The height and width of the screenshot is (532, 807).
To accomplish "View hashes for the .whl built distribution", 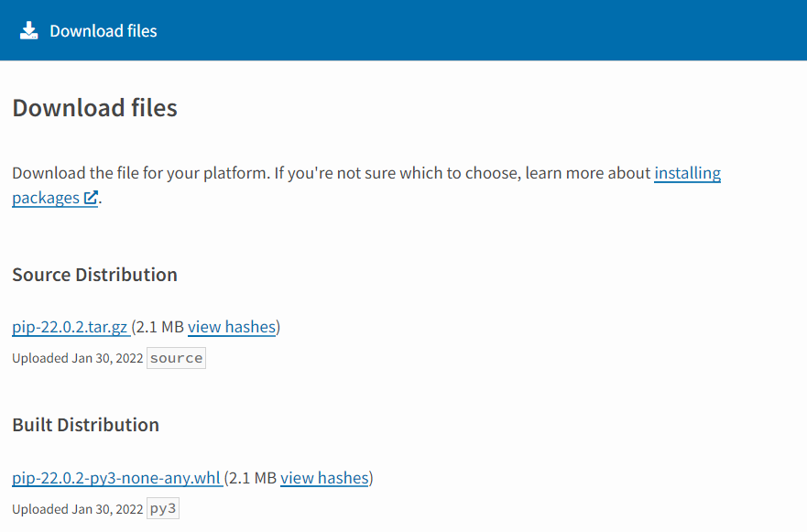I will [324, 478].
